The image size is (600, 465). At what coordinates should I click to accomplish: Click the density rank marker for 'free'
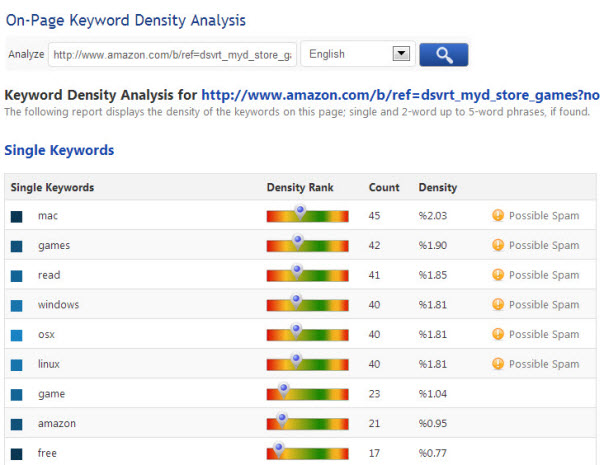(x=279, y=449)
